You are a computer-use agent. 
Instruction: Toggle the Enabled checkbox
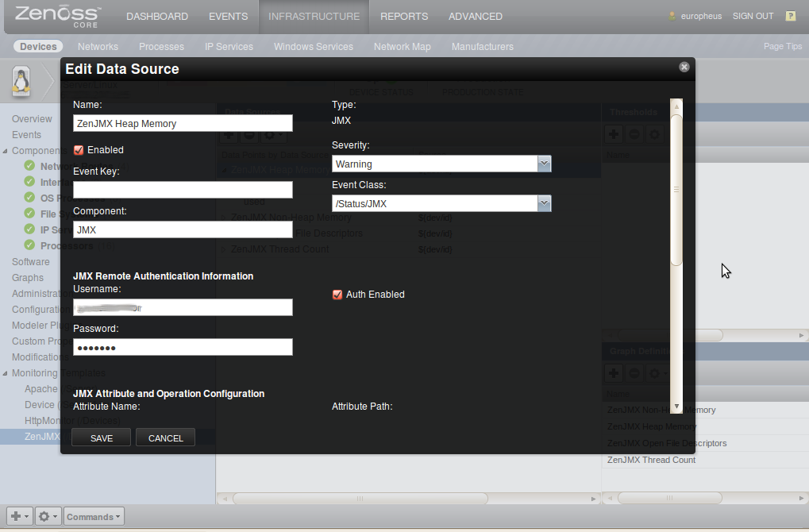[79, 150]
